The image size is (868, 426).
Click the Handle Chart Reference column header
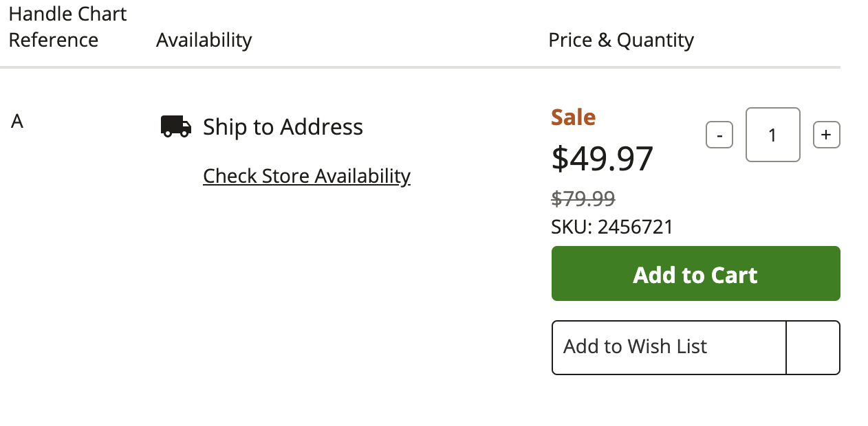coord(67,27)
